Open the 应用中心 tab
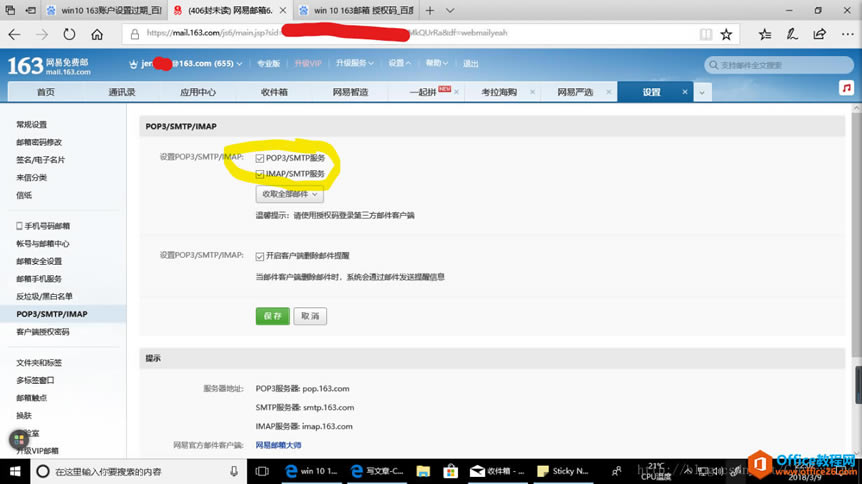 point(198,92)
